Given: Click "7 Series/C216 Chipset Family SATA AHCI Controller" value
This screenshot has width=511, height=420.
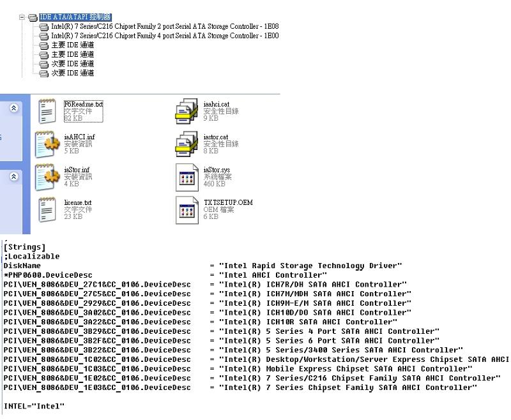Looking at the screenshot, I should [360, 379].
